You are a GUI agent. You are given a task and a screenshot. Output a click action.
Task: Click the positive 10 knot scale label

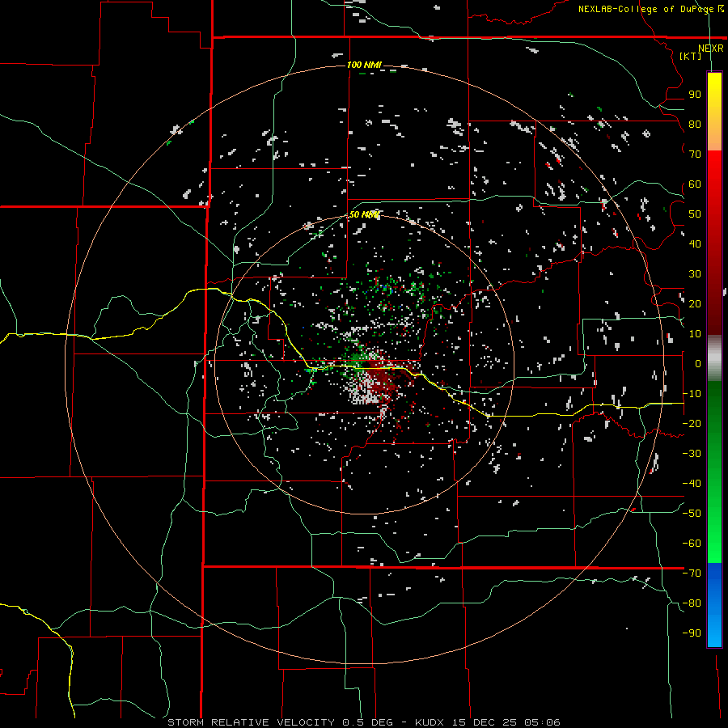point(695,334)
